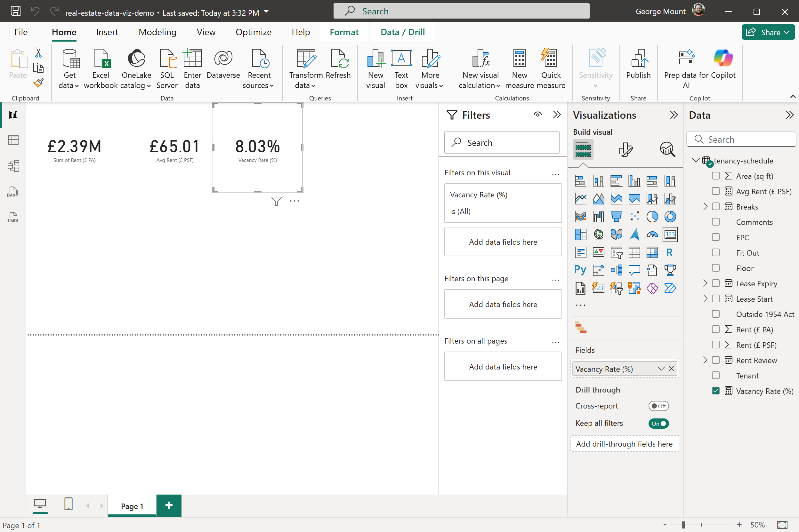Switch to the Data / Drill tab
Viewport: 799px width, 532px height.
point(403,32)
